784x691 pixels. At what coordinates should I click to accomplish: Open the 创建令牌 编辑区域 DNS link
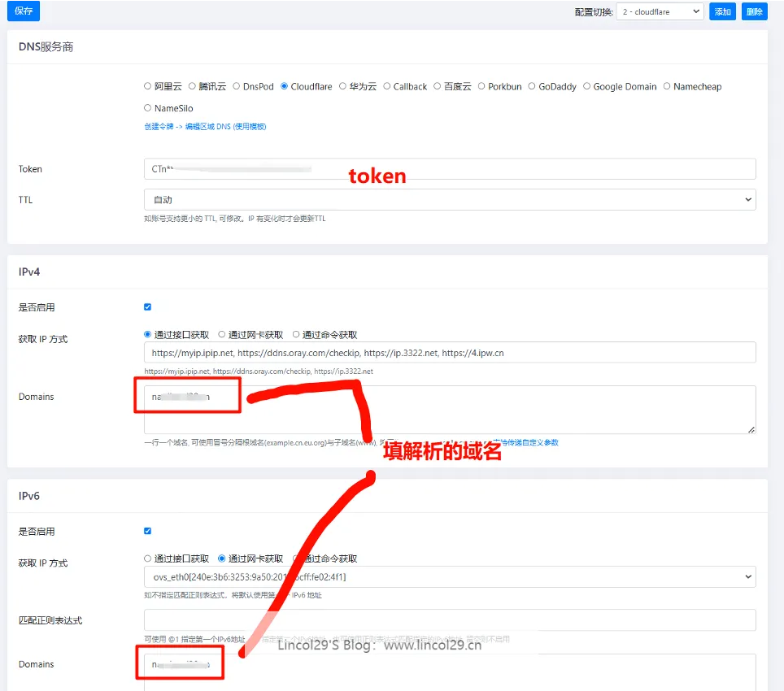click(x=205, y=126)
